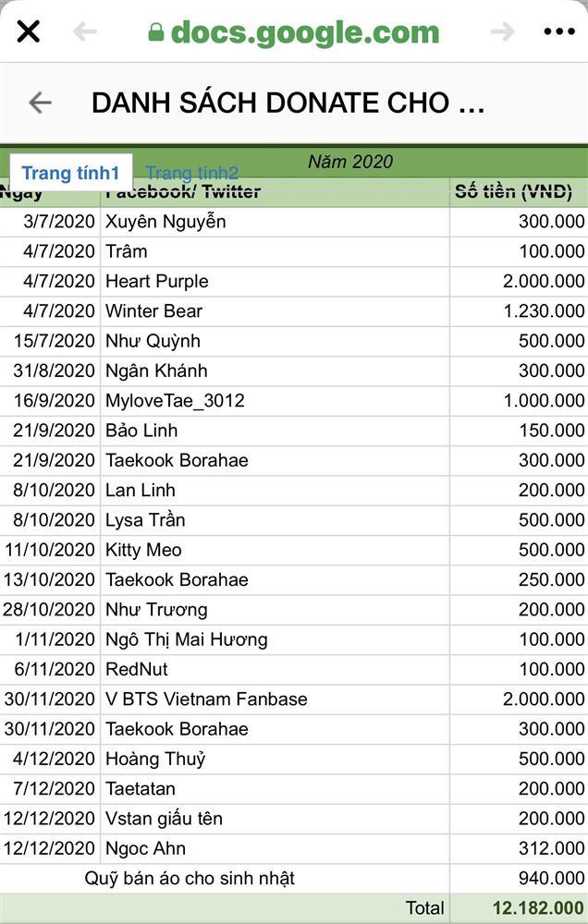Tap the back arrow beside document title
588x924 pixels.
(40, 103)
